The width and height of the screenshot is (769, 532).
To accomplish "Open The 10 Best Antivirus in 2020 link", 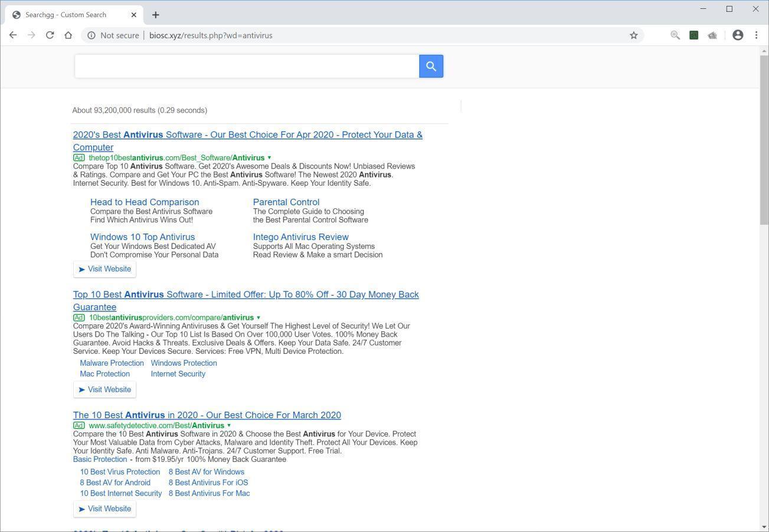I will 207,415.
